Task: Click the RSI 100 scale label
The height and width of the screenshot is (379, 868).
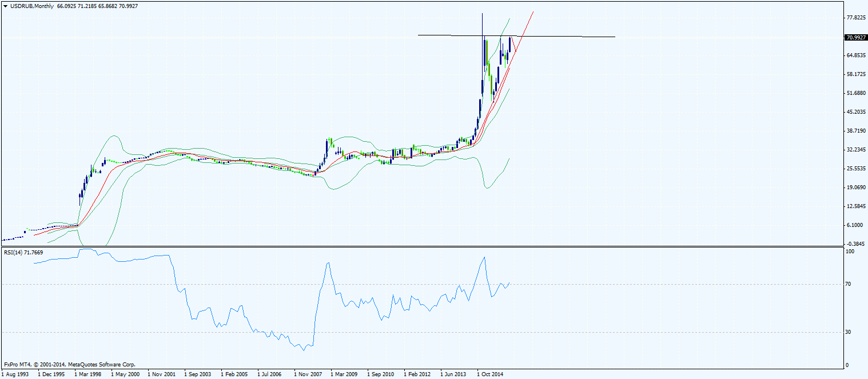Action: coord(850,252)
